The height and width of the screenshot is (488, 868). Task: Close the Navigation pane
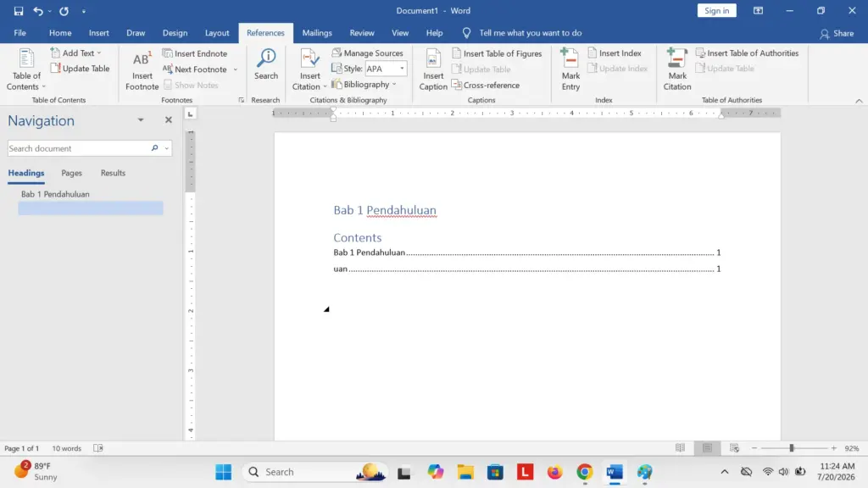click(169, 120)
